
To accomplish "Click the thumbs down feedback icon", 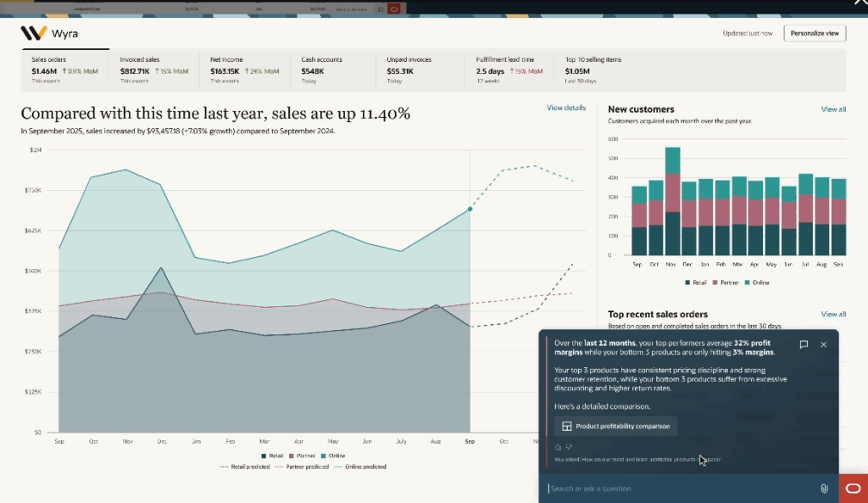I will pyautogui.click(x=569, y=446).
